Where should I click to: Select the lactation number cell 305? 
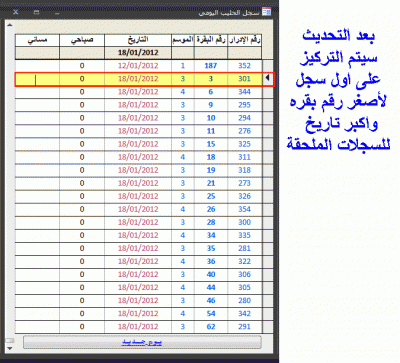244,287
